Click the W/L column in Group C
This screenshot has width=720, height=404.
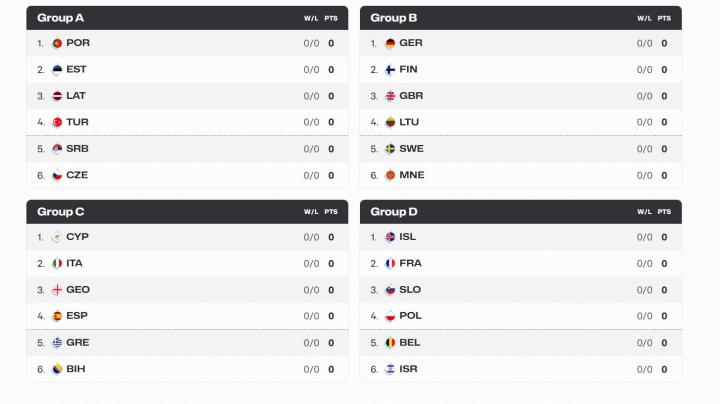tap(311, 212)
